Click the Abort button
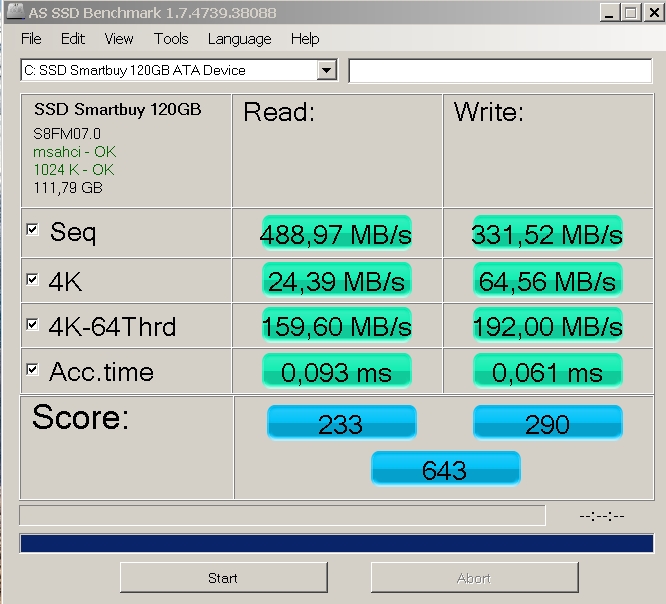Image resolution: width=666 pixels, height=604 pixels. click(x=474, y=578)
